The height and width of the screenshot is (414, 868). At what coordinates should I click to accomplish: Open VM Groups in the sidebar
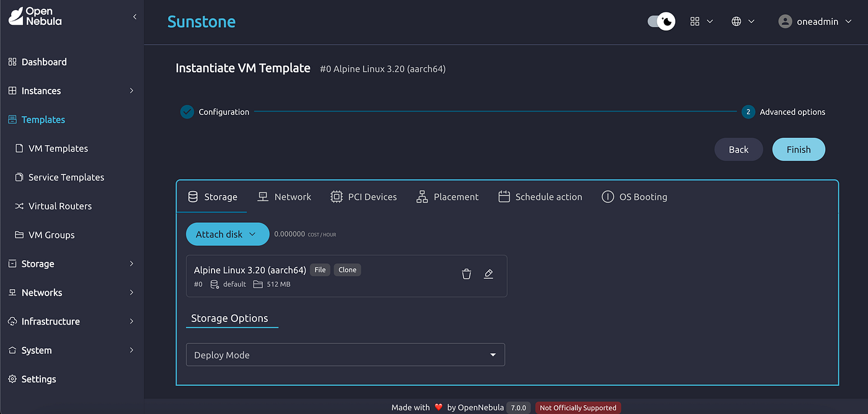(x=51, y=235)
